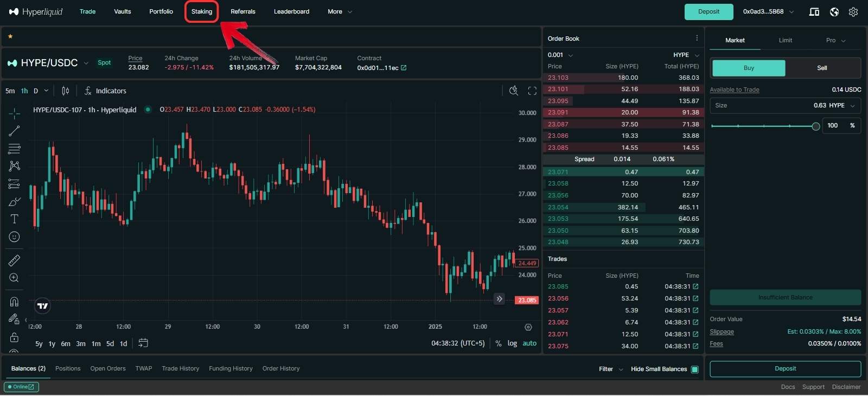Open the contract address external link
This screenshot has width=868, height=396.
click(x=404, y=68)
